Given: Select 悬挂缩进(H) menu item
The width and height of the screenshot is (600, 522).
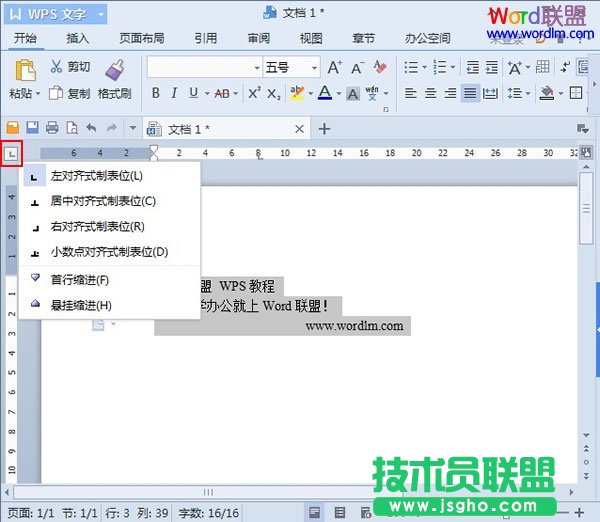Looking at the screenshot, I should [111, 305].
